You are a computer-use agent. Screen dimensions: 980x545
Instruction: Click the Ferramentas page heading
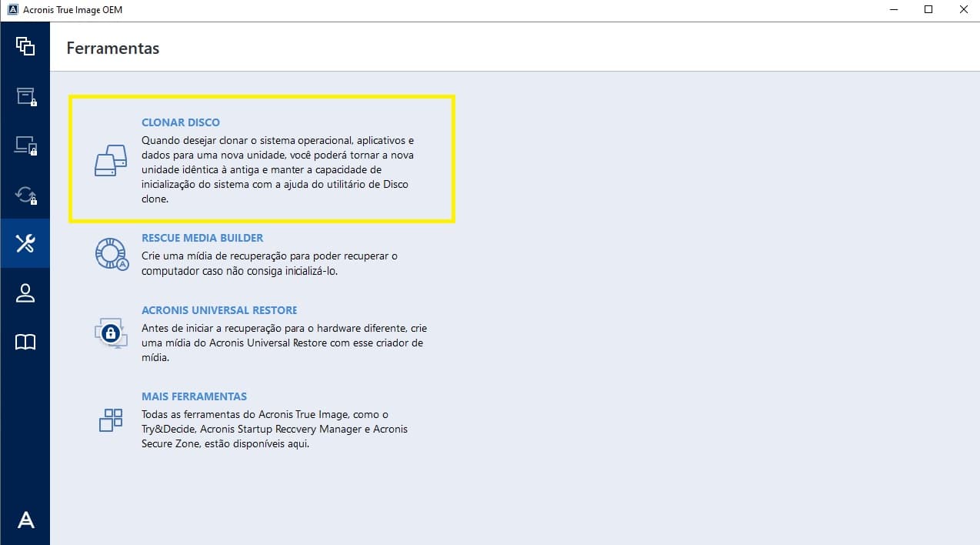tap(113, 48)
